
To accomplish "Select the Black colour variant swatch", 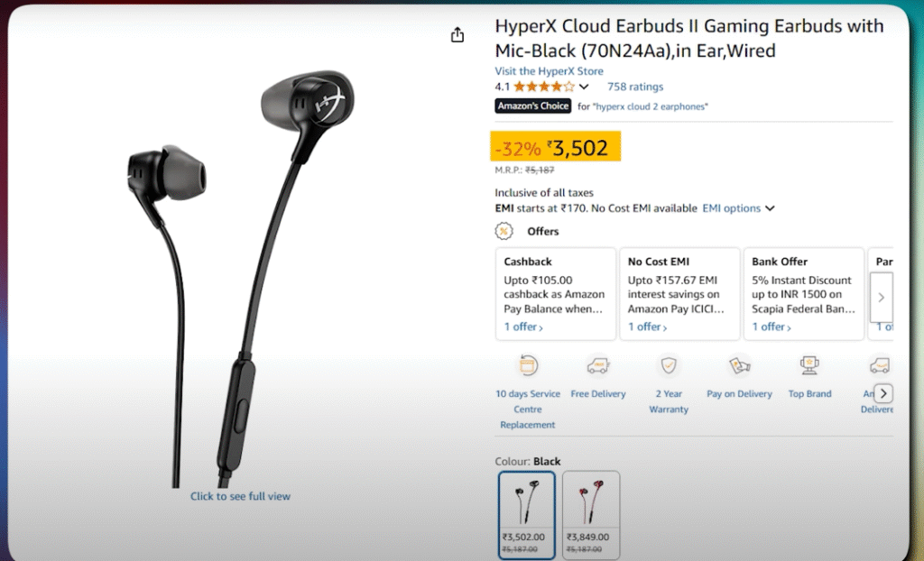I will click(x=527, y=514).
